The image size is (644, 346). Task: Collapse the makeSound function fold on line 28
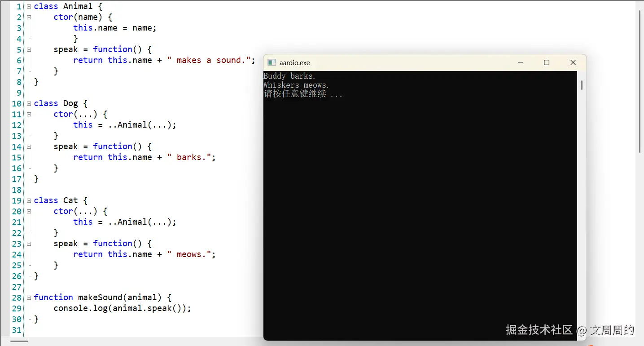[x=29, y=298]
